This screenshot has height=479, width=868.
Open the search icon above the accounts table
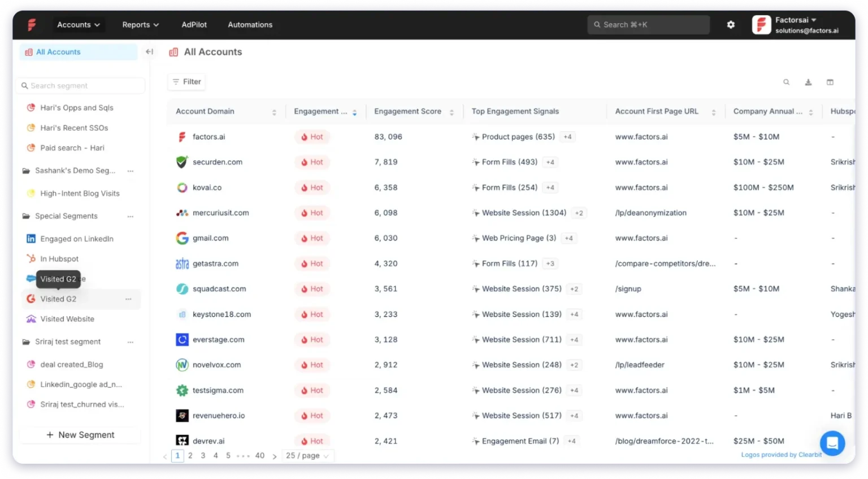coord(787,82)
